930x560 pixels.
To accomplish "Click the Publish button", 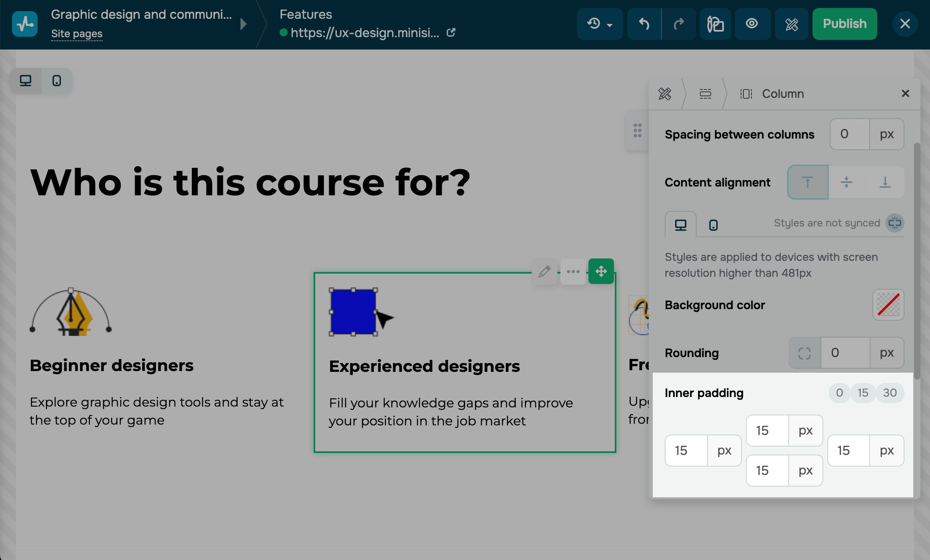I will [x=845, y=24].
